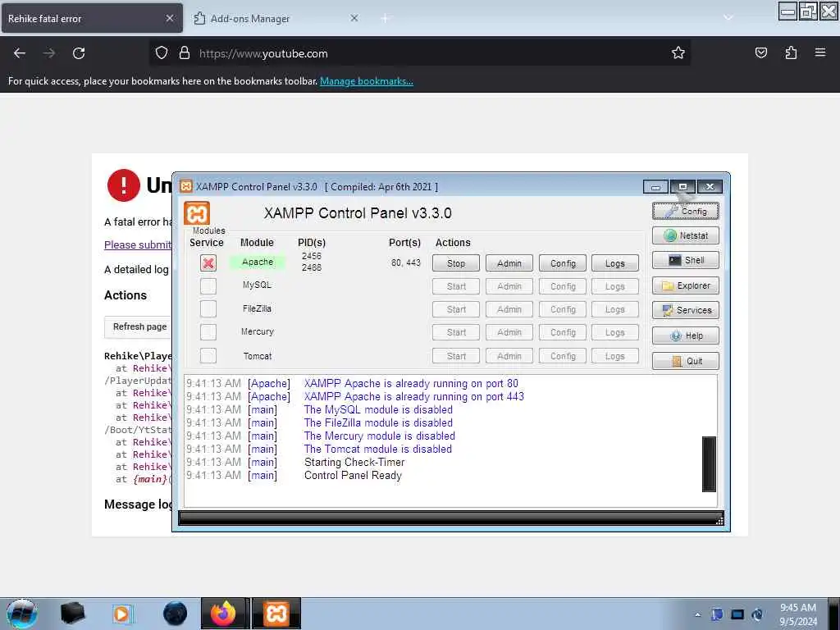Click the Apache module name label
Image resolution: width=840 pixels, height=630 pixels.
tap(257, 262)
